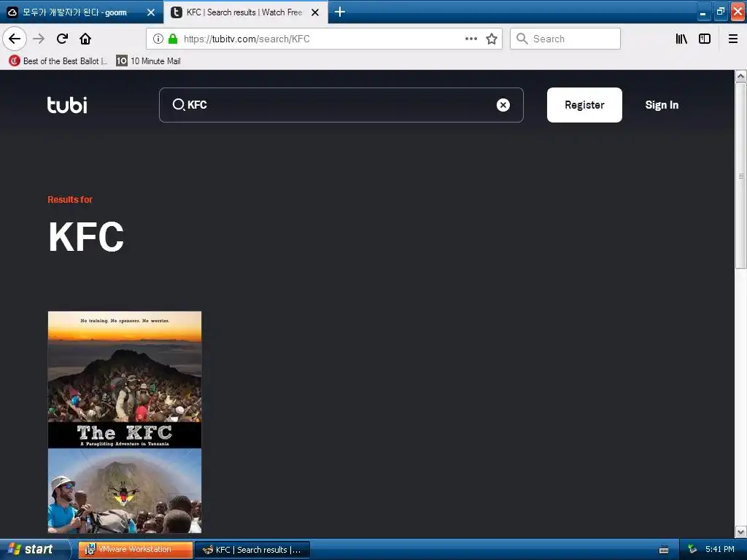The image size is (747, 560).
Task: Click the Sign In link
Action: (x=662, y=105)
